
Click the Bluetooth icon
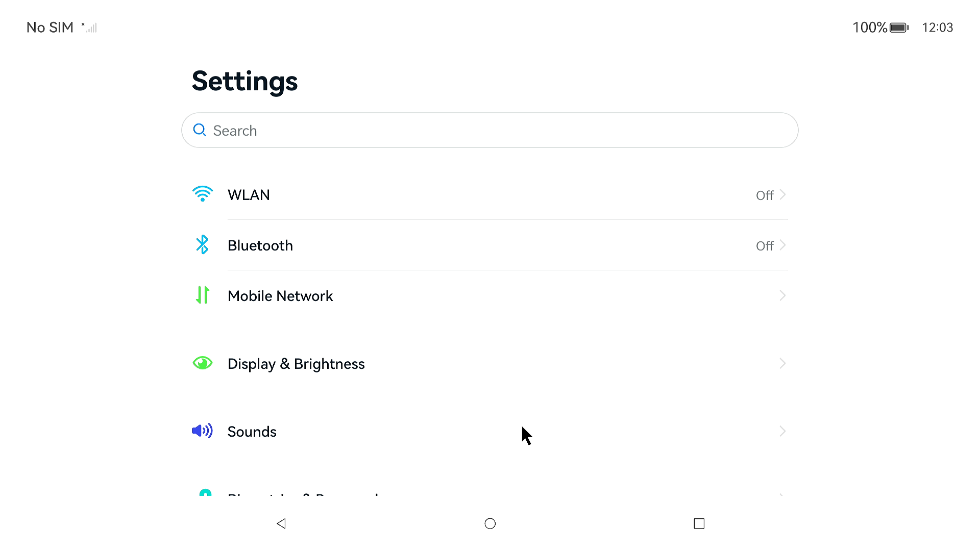coord(203,245)
